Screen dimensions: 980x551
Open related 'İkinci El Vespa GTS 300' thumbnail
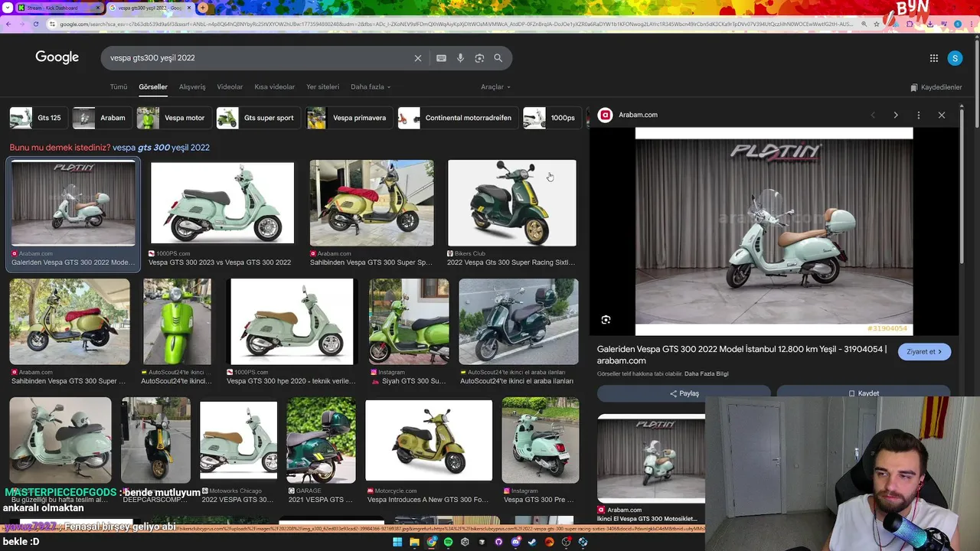click(651, 458)
